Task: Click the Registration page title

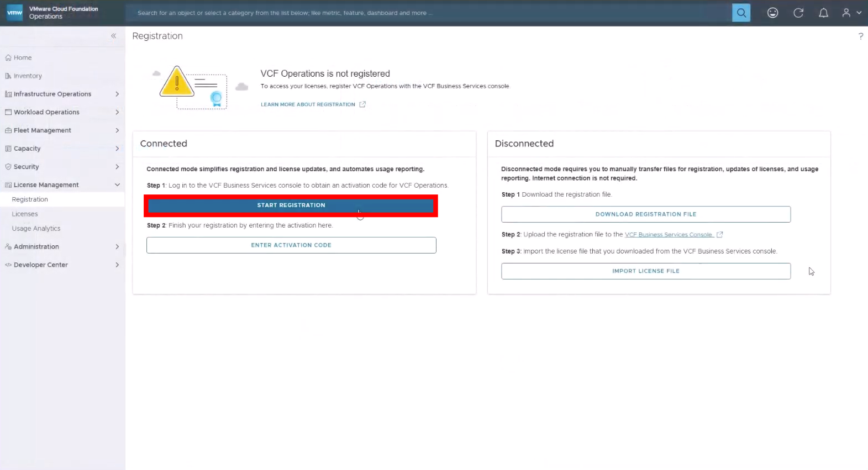Action: [157, 36]
